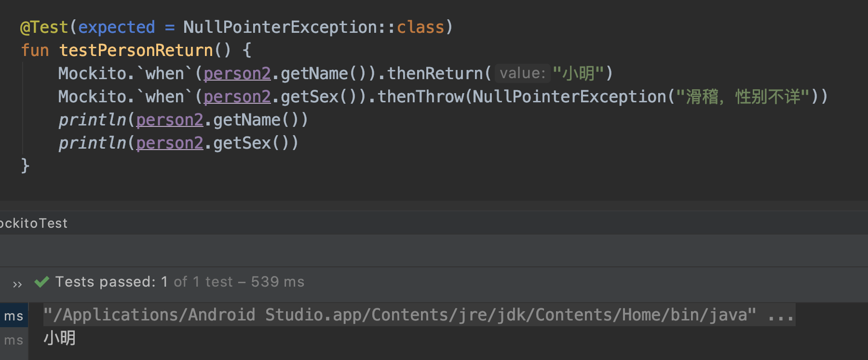
Task: Click thenThrow method call
Action: [420, 97]
